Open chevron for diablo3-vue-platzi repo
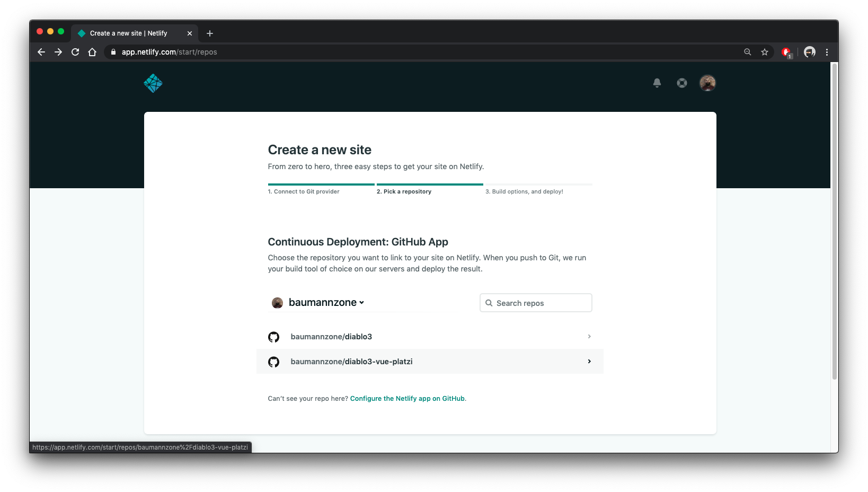Image resolution: width=868 pixels, height=492 pixels. [x=589, y=362]
